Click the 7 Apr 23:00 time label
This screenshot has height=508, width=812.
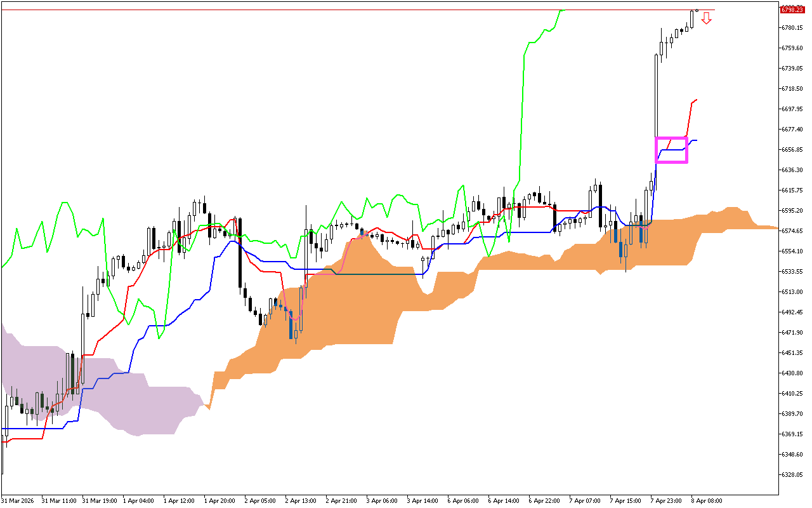(667, 500)
